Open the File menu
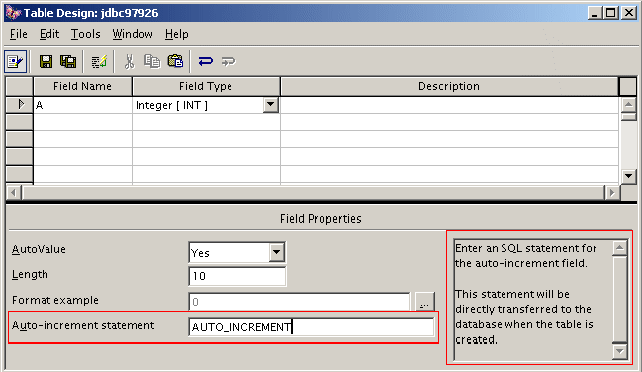The height and width of the screenshot is (372, 642). [x=19, y=34]
